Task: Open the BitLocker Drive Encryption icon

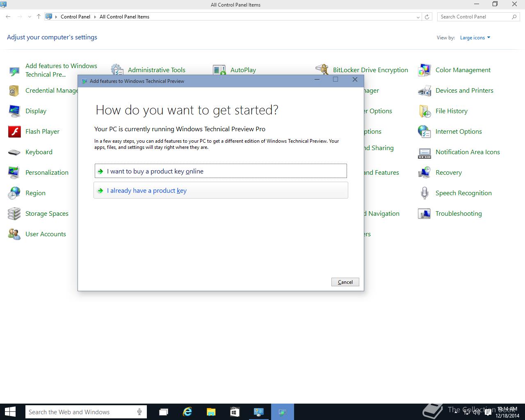Action: [x=322, y=70]
